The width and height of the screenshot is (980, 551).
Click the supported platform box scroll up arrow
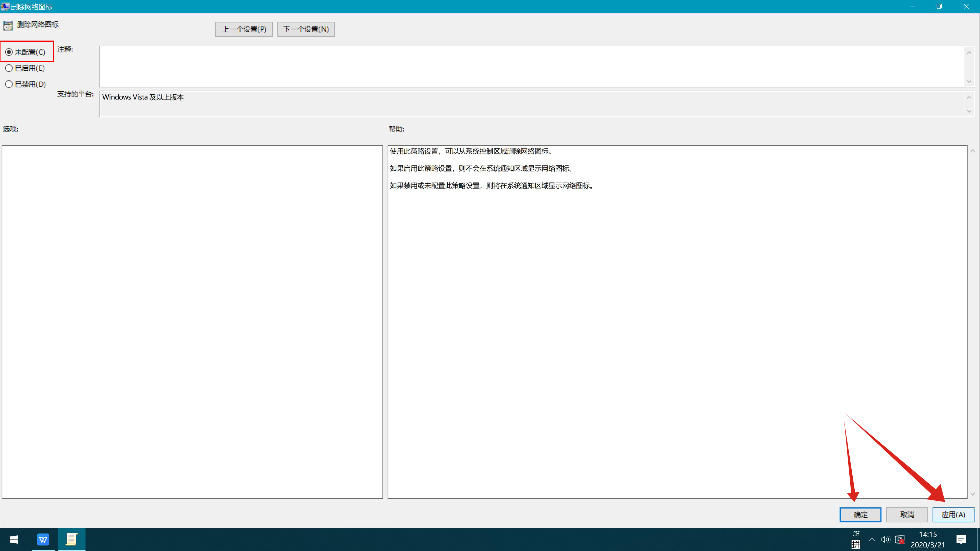(x=969, y=97)
